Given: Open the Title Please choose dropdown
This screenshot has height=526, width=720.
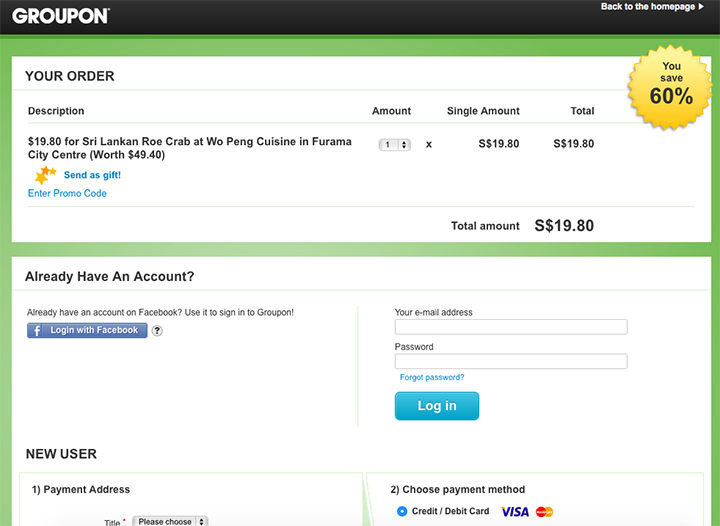Looking at the screenshot, I should point(170,521).
